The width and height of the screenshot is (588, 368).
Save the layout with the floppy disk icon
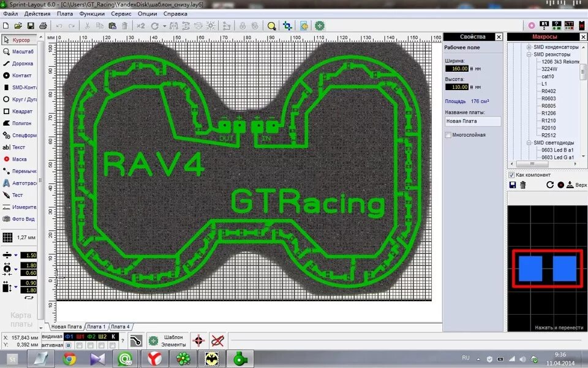[x=31, y=26]
